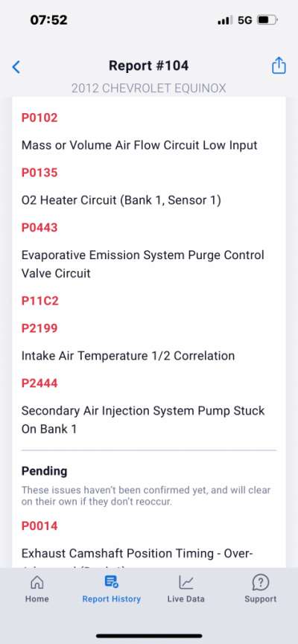Tap the Pending section heading
The width and height of the screenshot is (298, 644).
45,471
